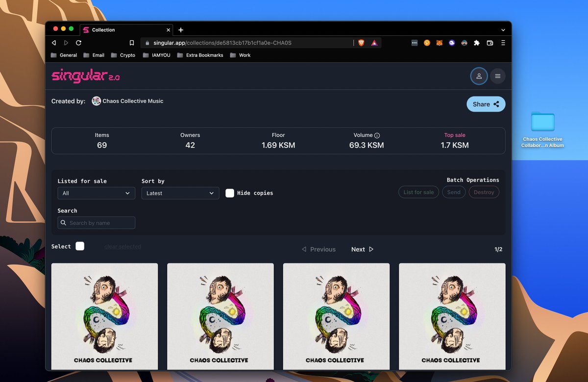Click the Volume info icon
Viewport: 588px width, 382px height.
click(x=377, y=135)
